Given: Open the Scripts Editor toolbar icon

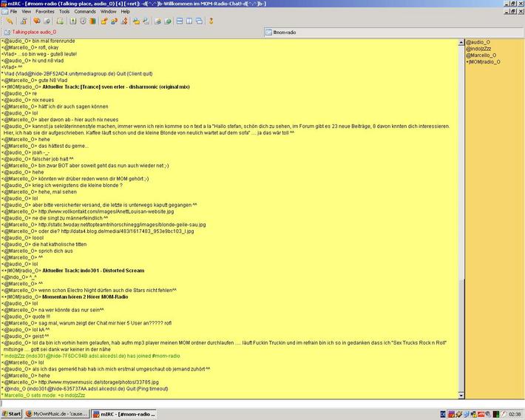Looking at the screenshot, I should click(x=60, y=21).
